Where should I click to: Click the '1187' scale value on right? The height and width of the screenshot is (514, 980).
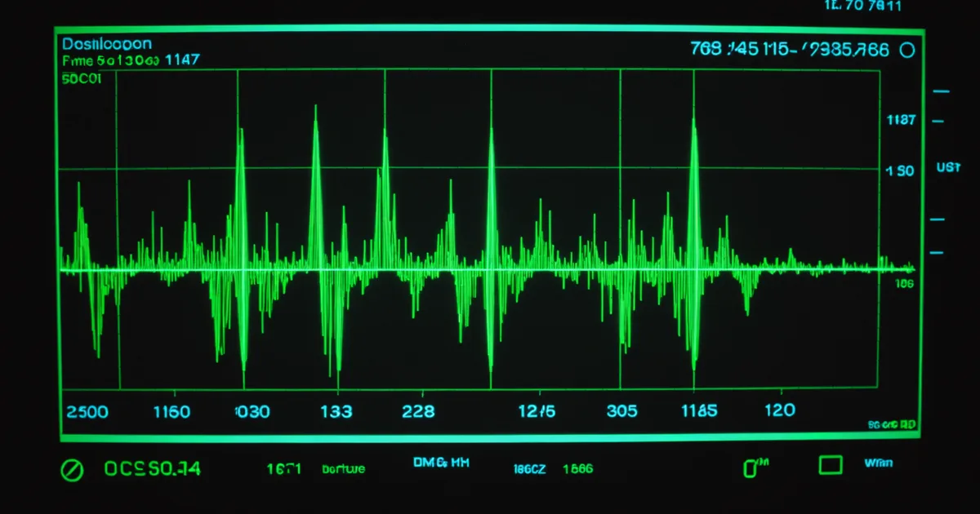[902, 120]
